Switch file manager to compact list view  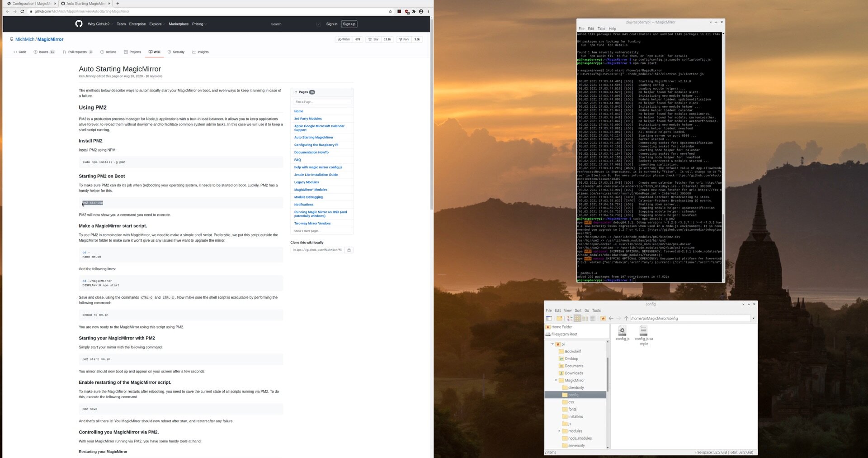tap(585, 319)
